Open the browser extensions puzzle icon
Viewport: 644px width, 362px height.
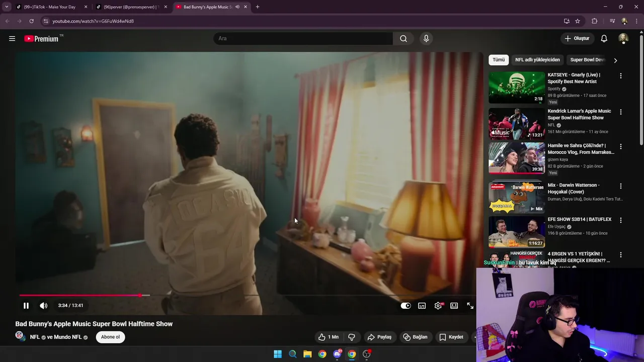point(595,21)
